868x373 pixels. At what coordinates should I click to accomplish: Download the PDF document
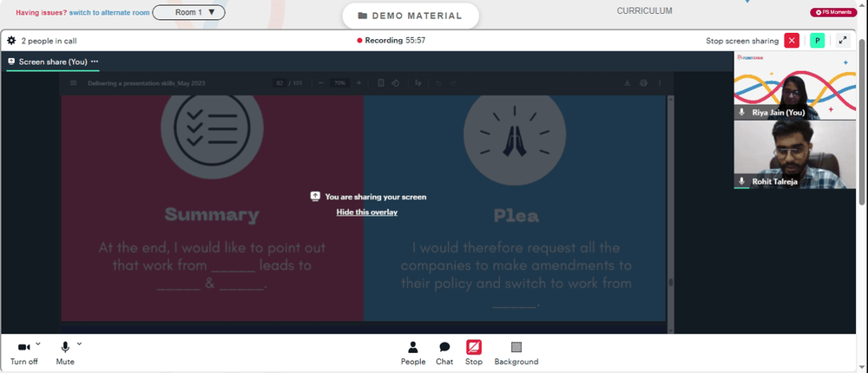628,83
